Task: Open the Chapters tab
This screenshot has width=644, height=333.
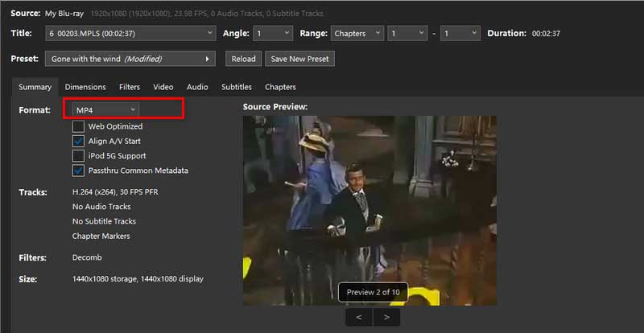Action: 280,87
